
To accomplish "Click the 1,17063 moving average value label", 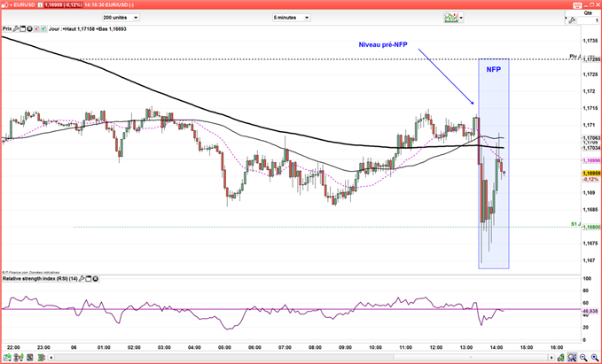I will click(591, 137).
